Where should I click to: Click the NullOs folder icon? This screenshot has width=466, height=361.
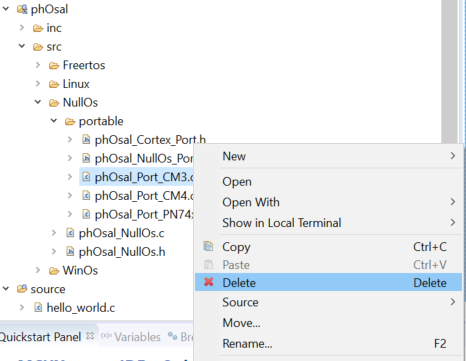click(x=54, y=103)
